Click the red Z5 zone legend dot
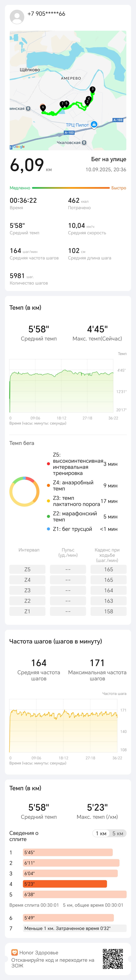 48,464
